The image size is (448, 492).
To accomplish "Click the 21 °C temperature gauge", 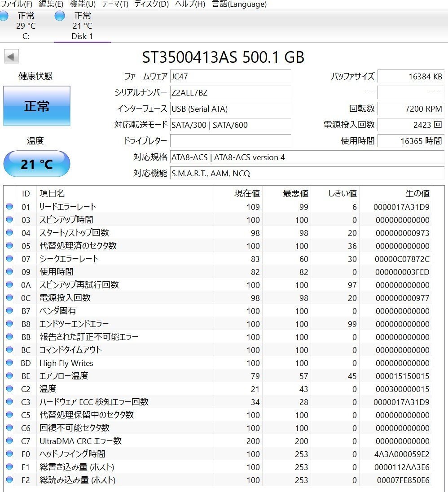I will coord(36,164).
